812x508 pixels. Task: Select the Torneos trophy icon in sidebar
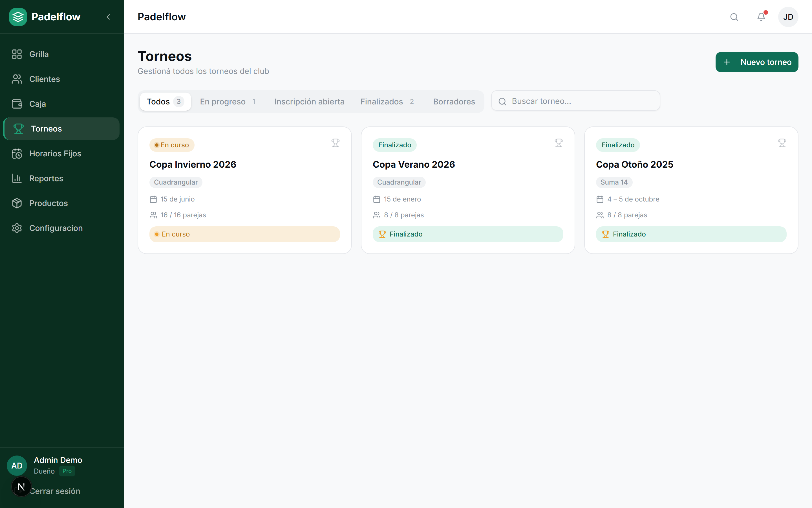18,129
